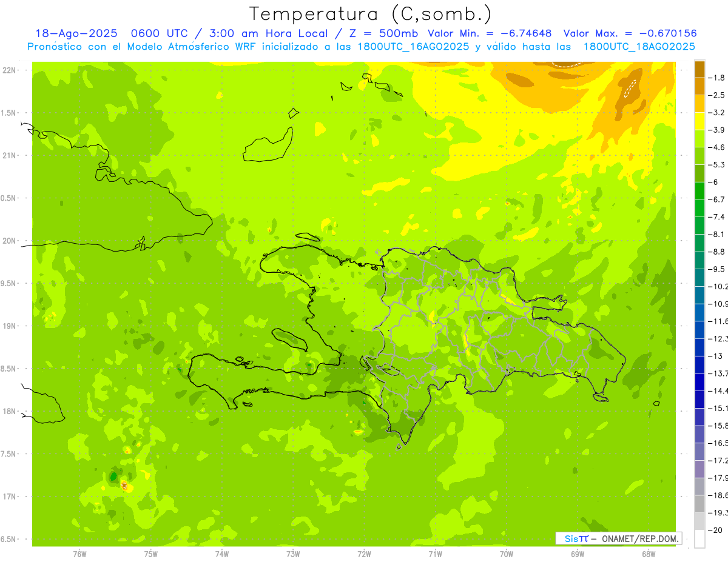Click the '17N' latitude axis label

[8, 497]
